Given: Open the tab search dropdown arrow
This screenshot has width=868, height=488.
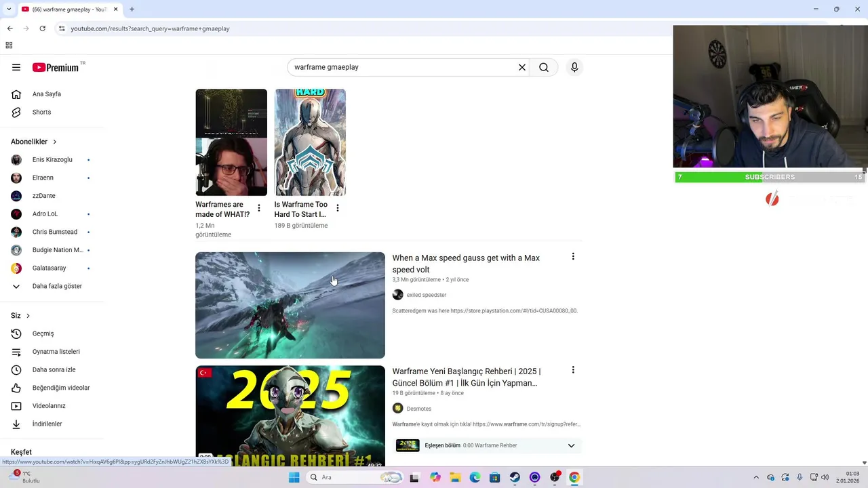Looking at the screenshot, I should (8, 9).
